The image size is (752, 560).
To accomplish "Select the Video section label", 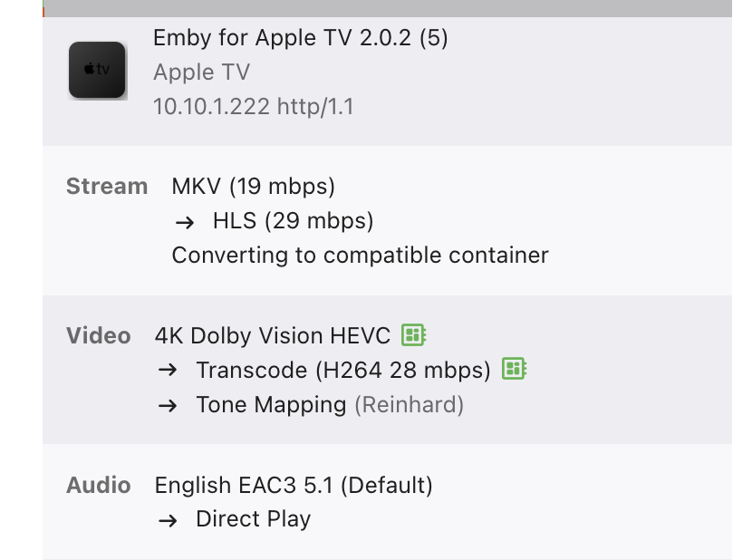I will coord(98,335).
